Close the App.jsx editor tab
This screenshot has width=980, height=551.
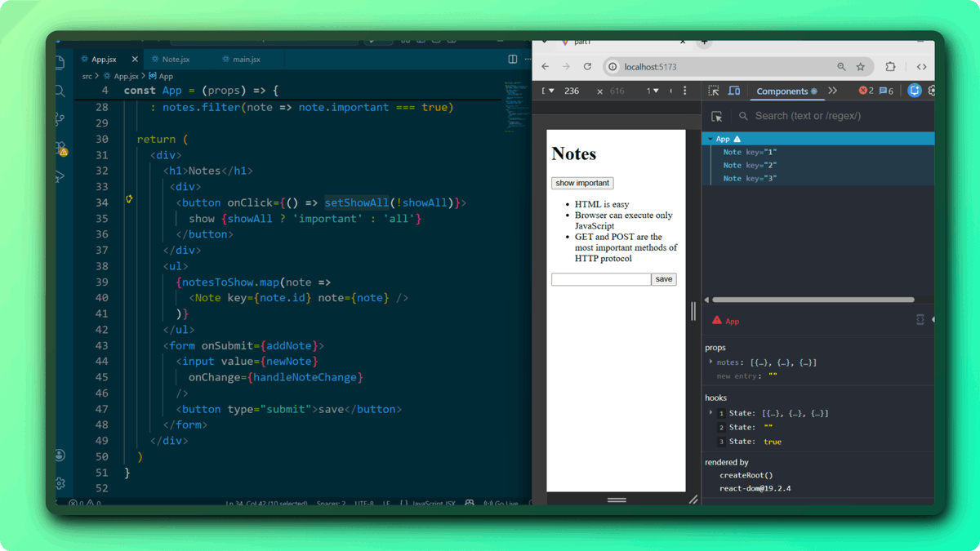pyautogui.click(x=135, y=60)
